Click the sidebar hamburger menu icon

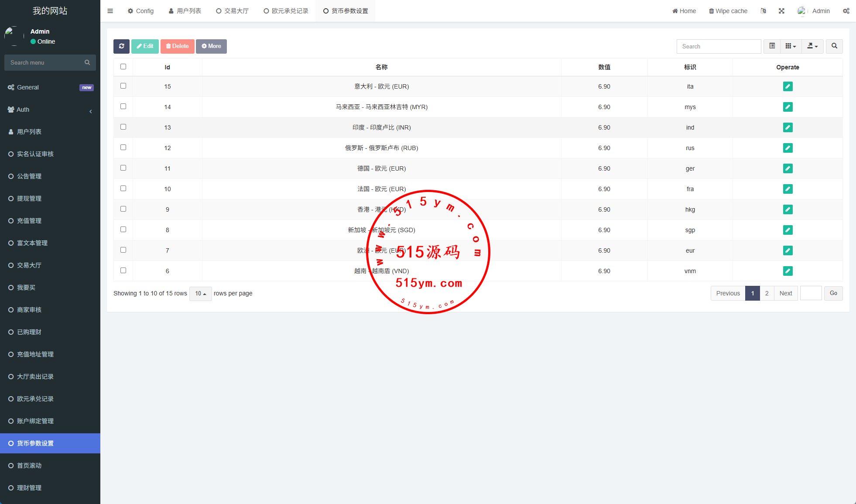pos(110,11)
